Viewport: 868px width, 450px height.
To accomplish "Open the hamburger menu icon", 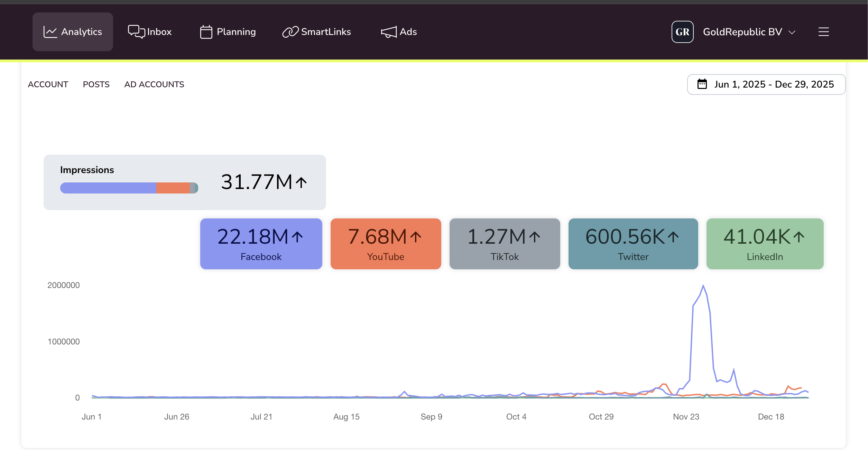I will [x=824, y=32].
